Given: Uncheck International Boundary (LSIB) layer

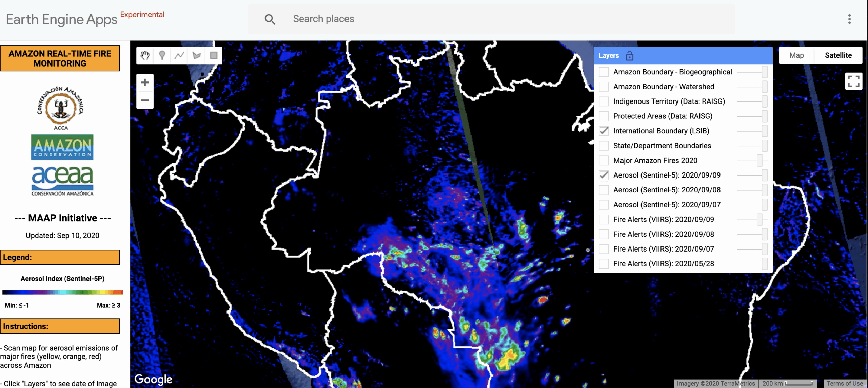Looking at the screenshot, I should pos(604,131).
